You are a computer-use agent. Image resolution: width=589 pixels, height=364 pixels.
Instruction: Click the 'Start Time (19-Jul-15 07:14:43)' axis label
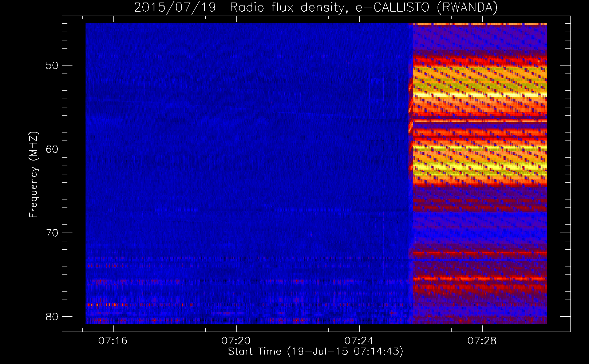[316, 352]
